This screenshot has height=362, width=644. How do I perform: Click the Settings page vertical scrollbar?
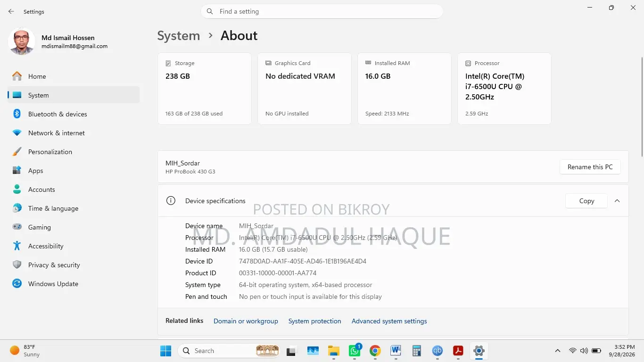coord(641,107)
